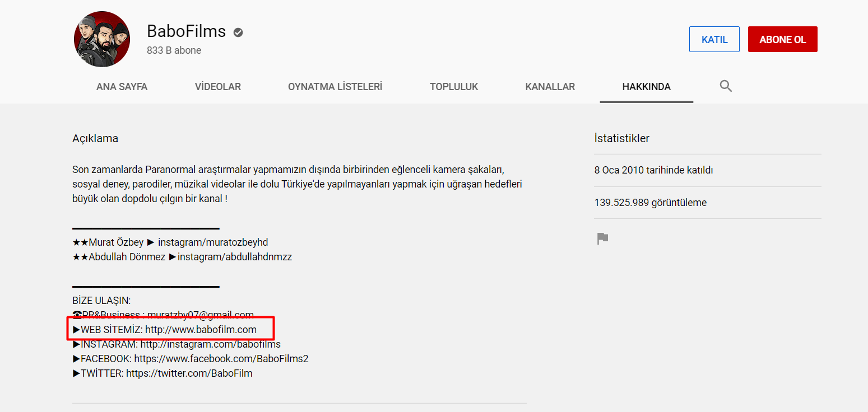This screenshot has height=412, width=868.
Task: Click the 833 B abone subscriber count
Action: point(174,50)
